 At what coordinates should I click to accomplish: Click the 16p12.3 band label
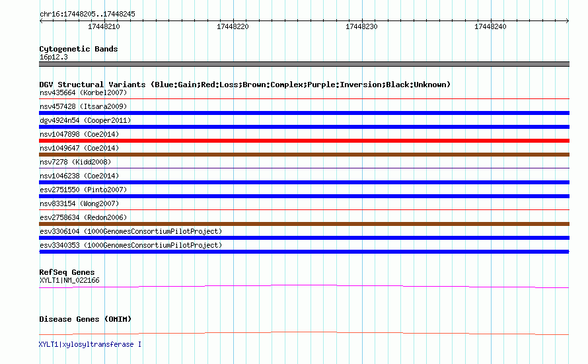(54, 57)
